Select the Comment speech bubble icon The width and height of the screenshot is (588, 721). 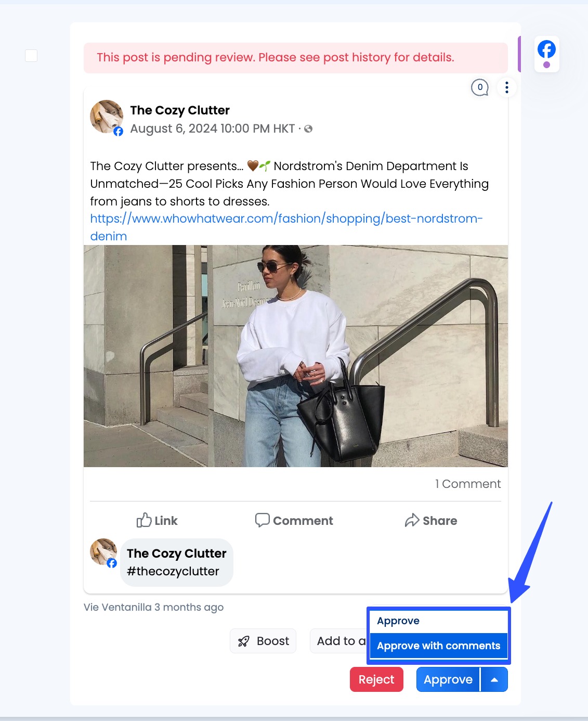coord(263,520)
